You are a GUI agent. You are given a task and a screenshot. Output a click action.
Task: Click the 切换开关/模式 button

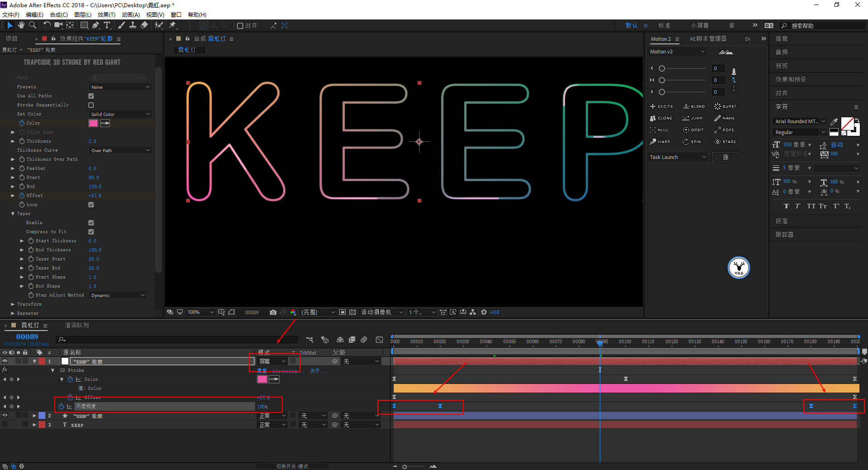(x=292, y=466)
